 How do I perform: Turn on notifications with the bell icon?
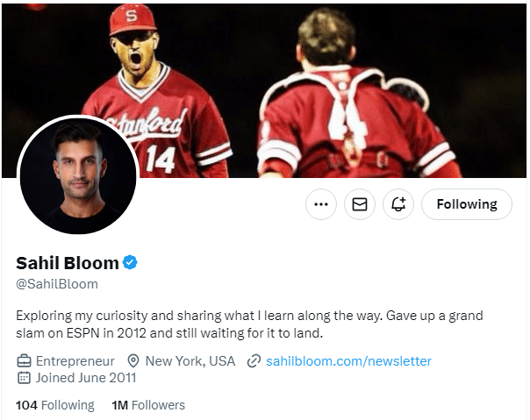(398, 204)
